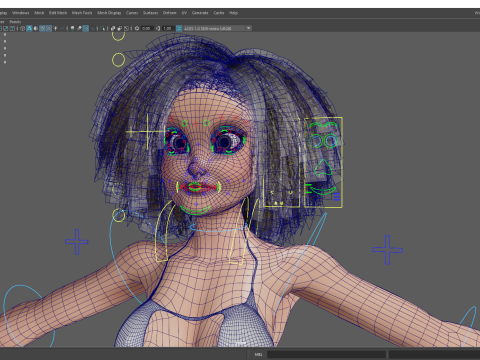Open the Deform menu

(169, 13)
